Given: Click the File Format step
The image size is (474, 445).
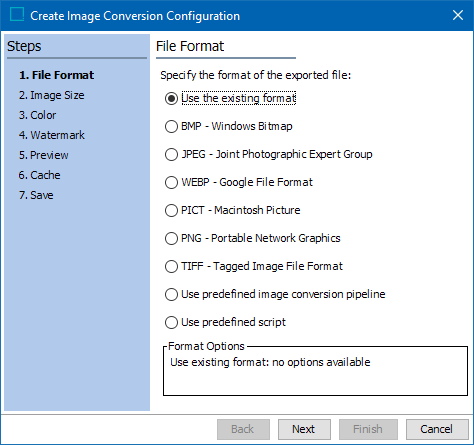Looking at the screenshot, I should pos(56,75).
